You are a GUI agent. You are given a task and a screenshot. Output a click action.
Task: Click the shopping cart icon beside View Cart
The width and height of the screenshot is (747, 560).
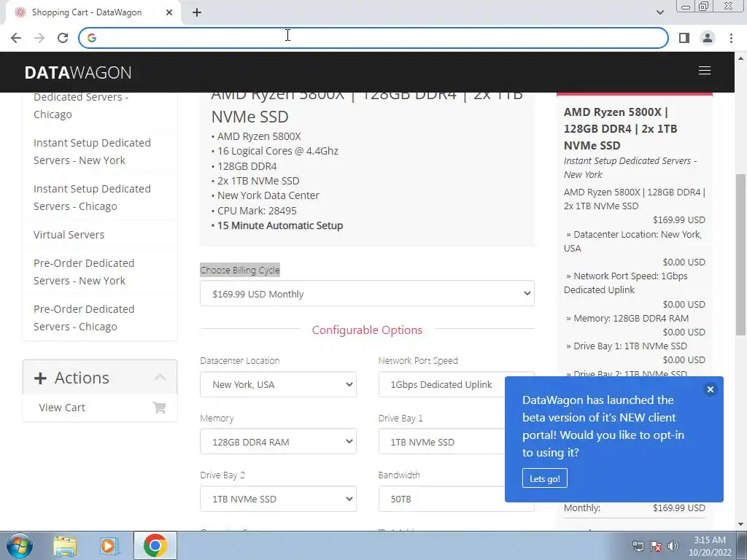(x=159, y=408)
